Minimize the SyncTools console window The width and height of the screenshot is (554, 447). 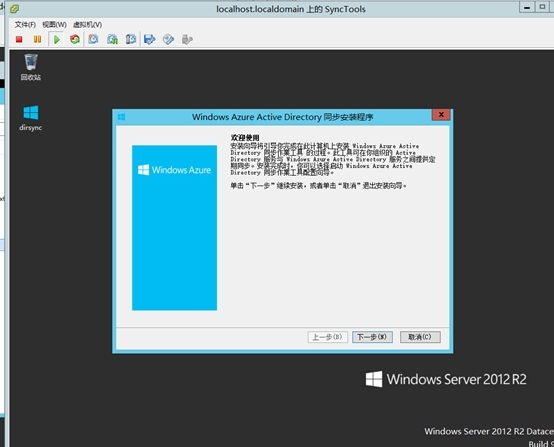click(527, 7)
